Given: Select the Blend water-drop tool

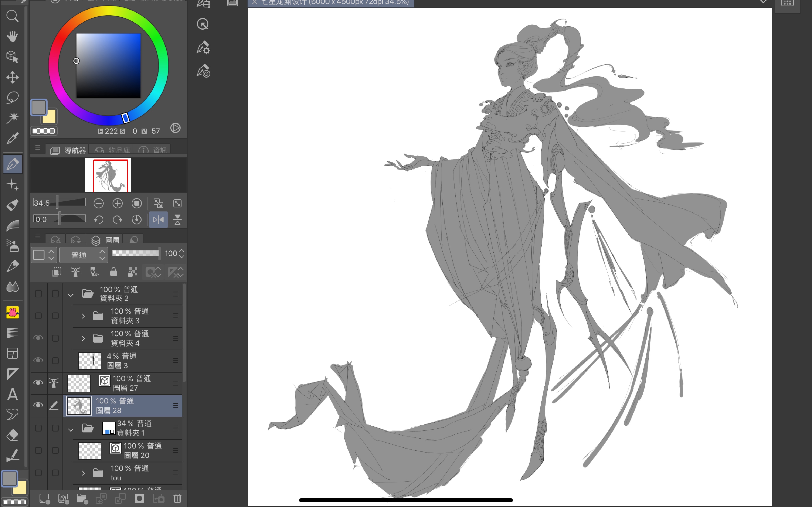Looking at the screenshot, I should 12,287.
